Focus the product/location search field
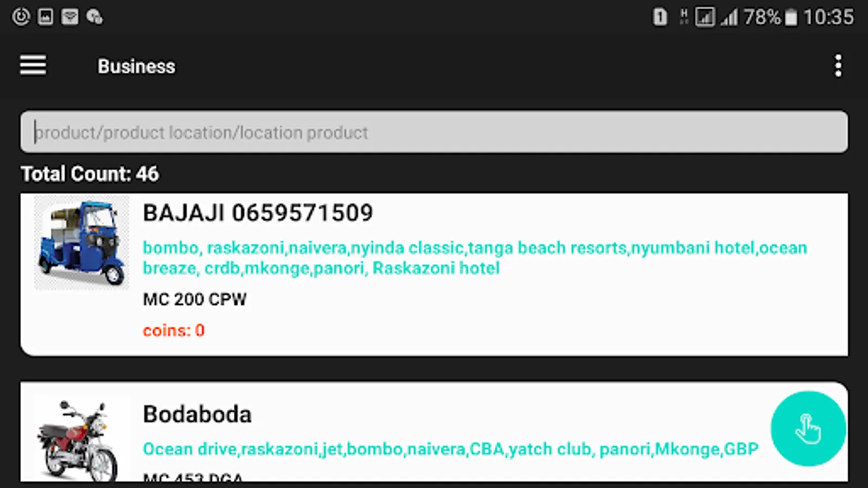The width and height of the screenshot is (868, 488). click(x=434, y=132)
